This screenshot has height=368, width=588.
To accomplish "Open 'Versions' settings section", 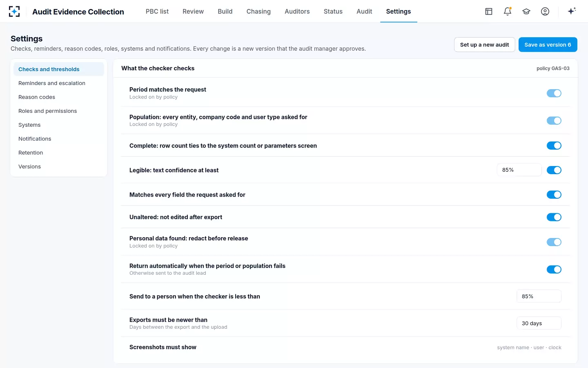I will 59,166.
